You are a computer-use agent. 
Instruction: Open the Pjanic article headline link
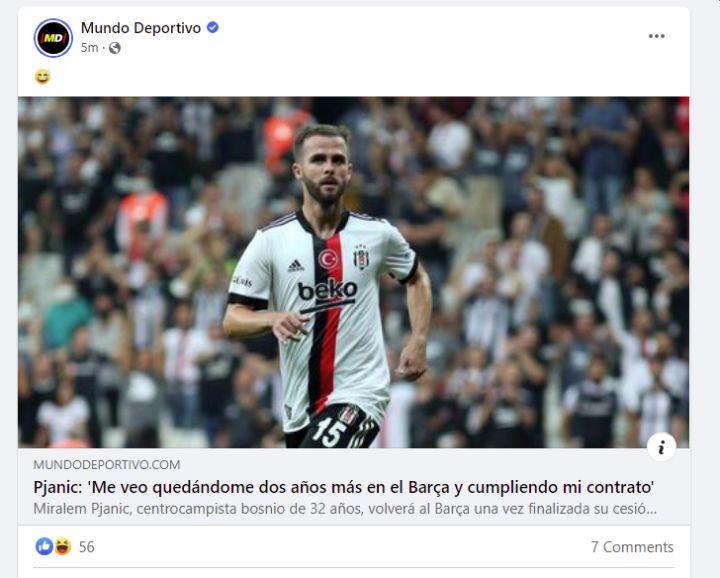point(343,487)
